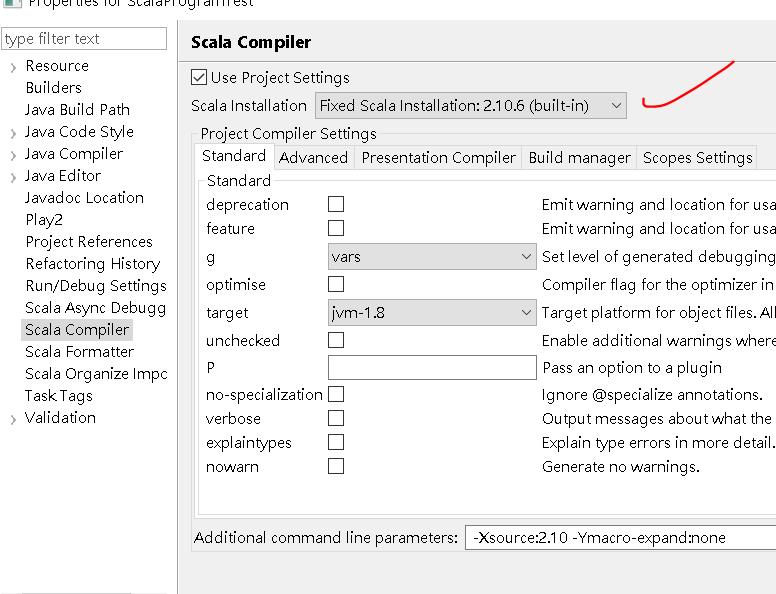This screenshot has width=776, height=594.
Task: Switch to the Standard tab
Action: tap(234, 156)
